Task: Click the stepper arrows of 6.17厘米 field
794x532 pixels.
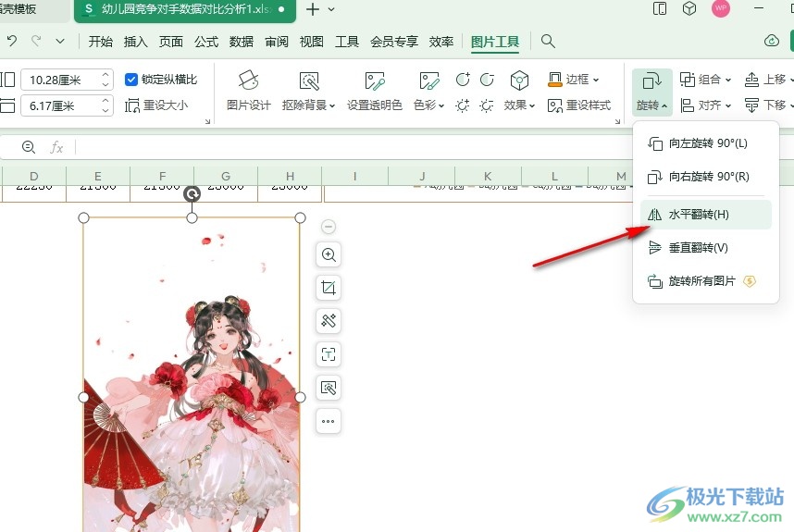Action: [105, 105]
